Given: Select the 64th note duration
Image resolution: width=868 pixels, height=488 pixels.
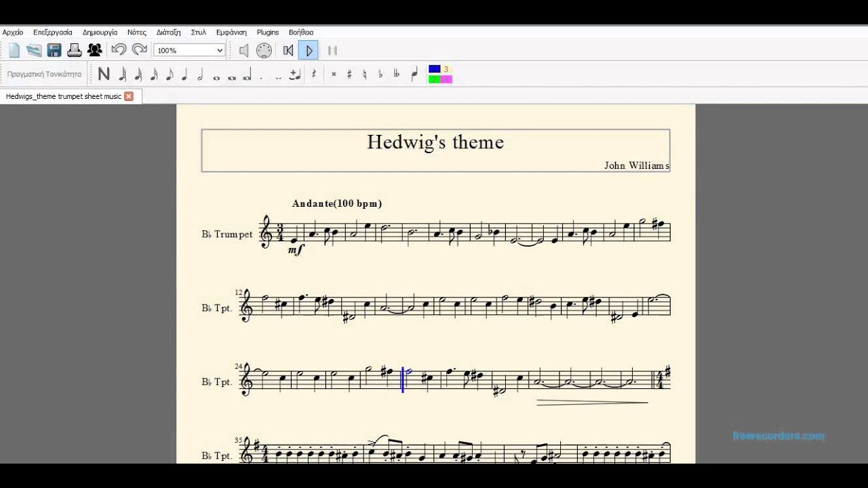Looking at the screenshot, I should click(123, 75).
